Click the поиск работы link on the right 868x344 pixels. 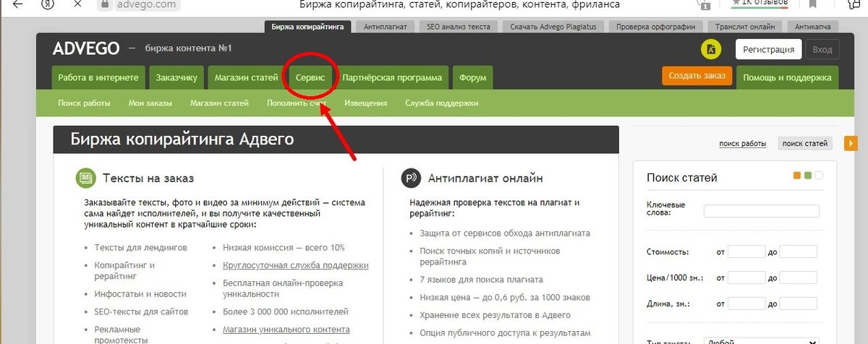pos(743,144)
